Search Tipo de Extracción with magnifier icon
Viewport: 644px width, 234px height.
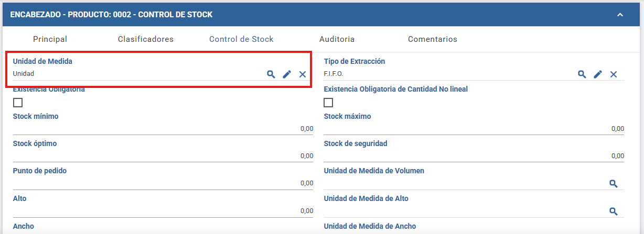[x=582, y=74]
